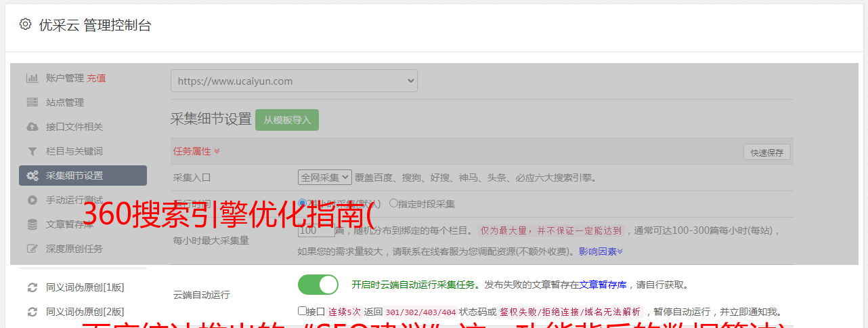868x328 pixels.
Task: Click refresh icon for 同义词伪原创[2版]
Action: pos(32,312)
